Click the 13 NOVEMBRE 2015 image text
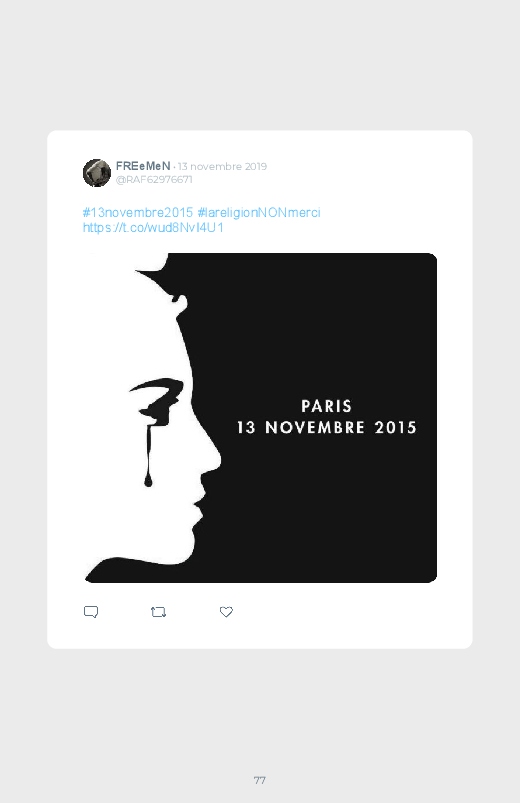Screen dimensions: 520x803 coord(326,428)
